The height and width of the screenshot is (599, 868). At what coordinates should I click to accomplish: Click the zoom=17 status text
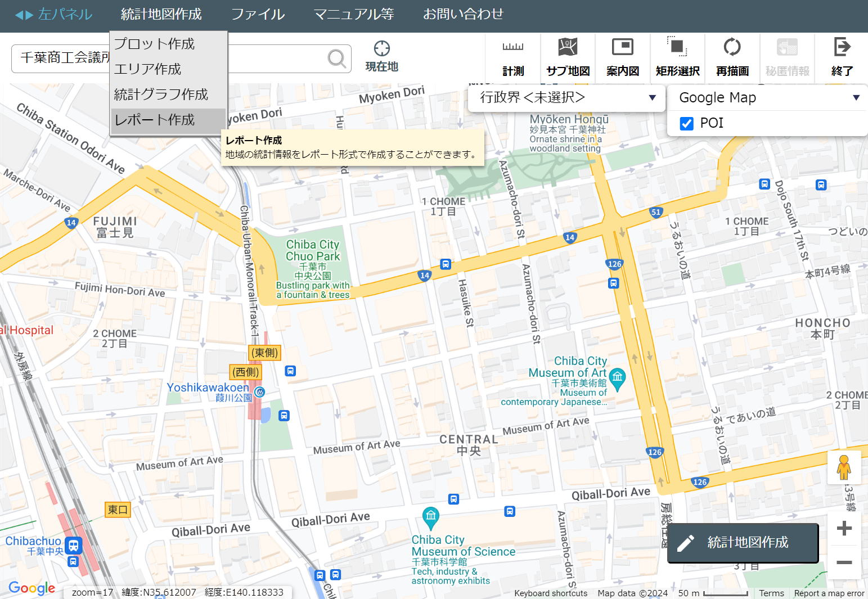(92, 592)
